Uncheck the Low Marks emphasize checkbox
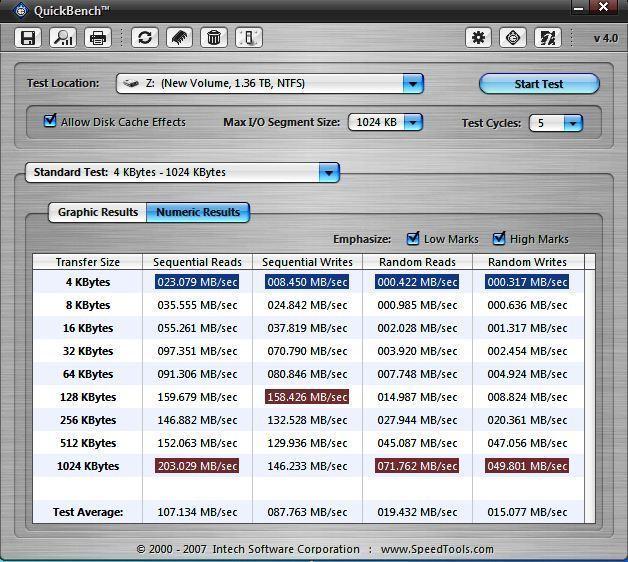 coord(413,238)
